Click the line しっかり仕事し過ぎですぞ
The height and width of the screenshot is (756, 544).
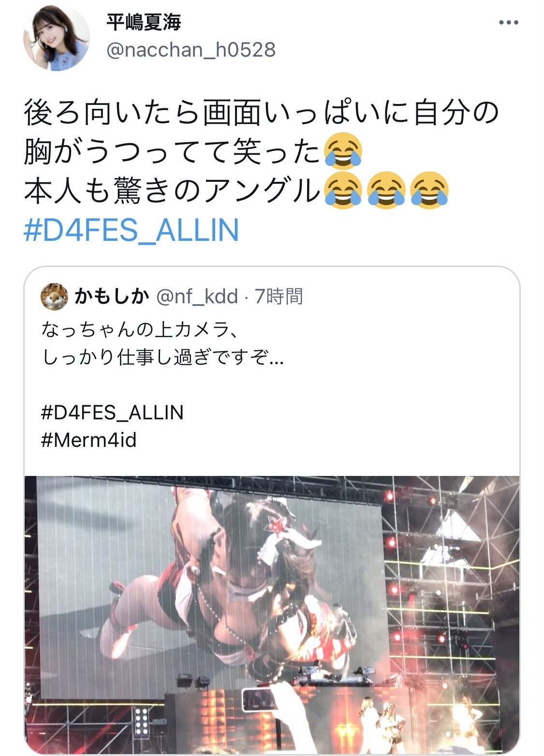[x=162, y=357]
